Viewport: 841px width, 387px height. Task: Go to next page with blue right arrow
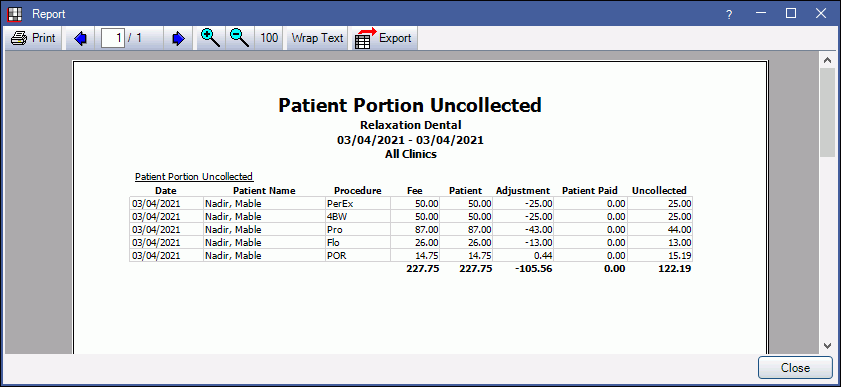[178, 39]
